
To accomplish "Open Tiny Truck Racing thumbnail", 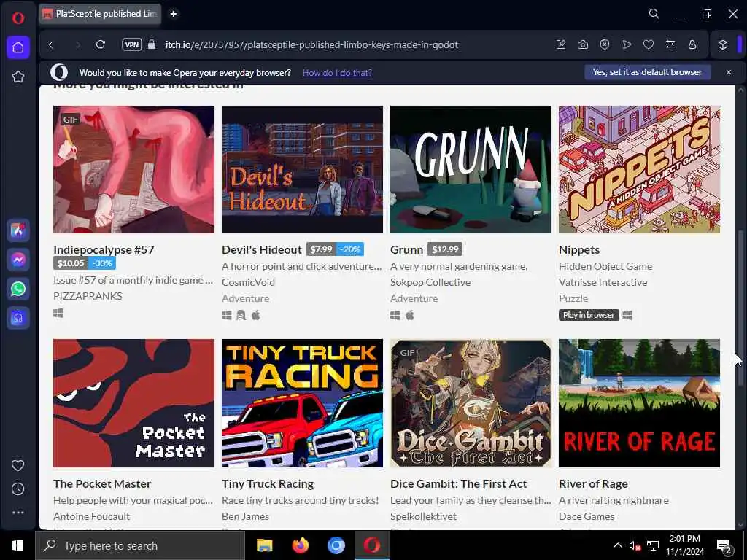I will (302, 403).
